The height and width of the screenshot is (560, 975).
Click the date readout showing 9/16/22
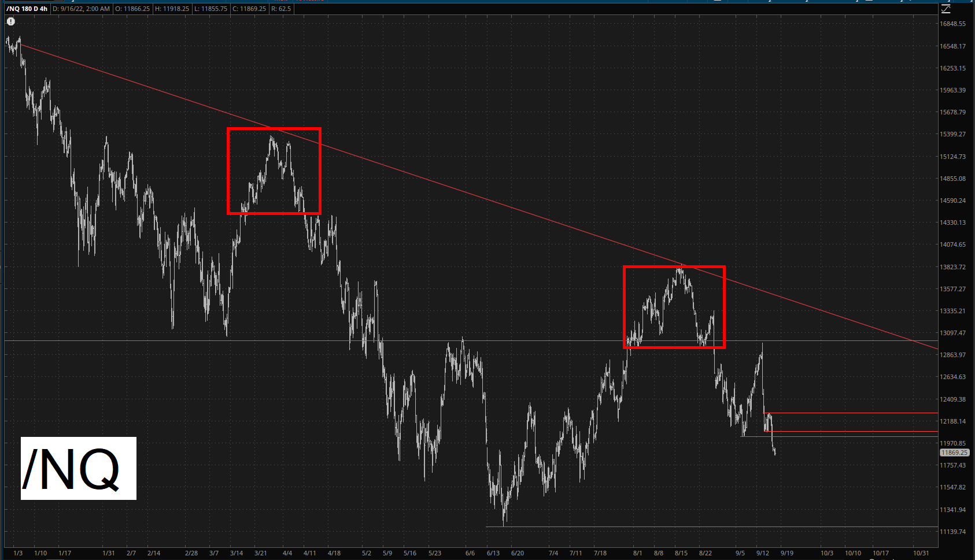82,9
